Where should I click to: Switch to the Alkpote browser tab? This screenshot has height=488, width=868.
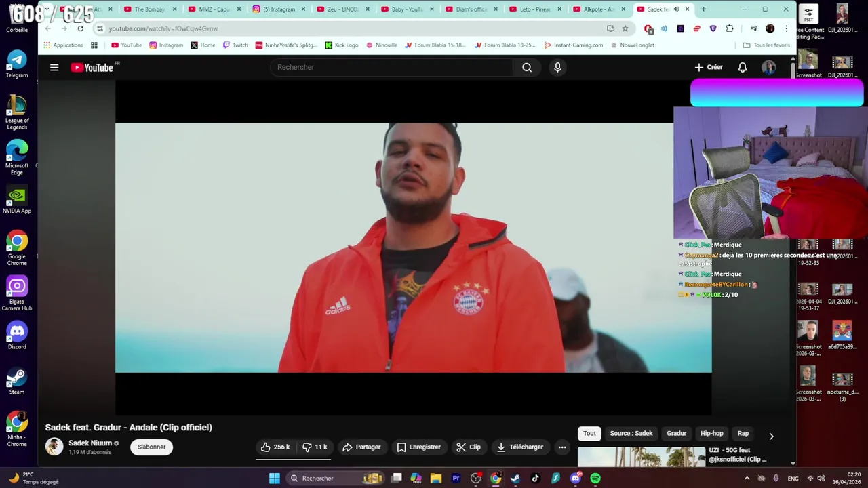click(599, 9)
